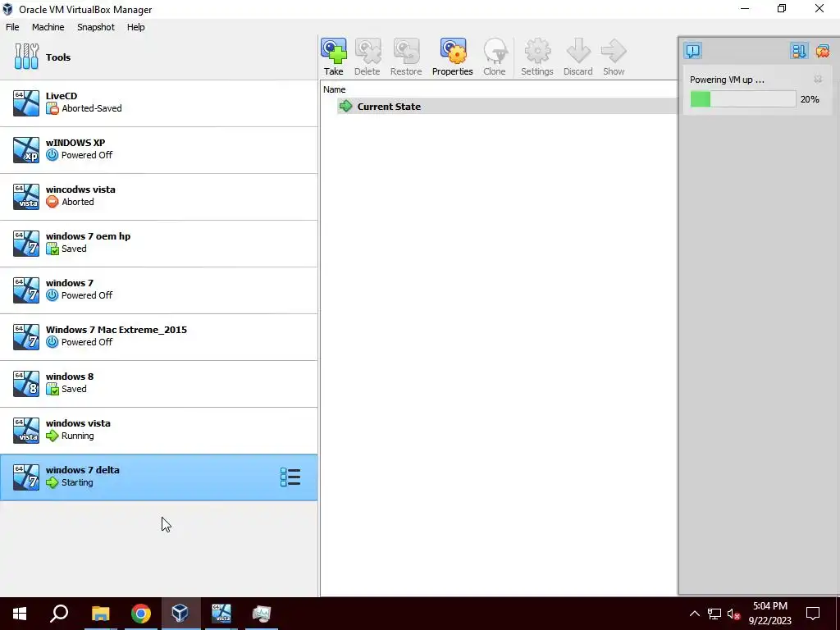Image resolution: width=840 pixels, height=630 pixels.
Task: Open the Machine menu
Action: [48, 27]
